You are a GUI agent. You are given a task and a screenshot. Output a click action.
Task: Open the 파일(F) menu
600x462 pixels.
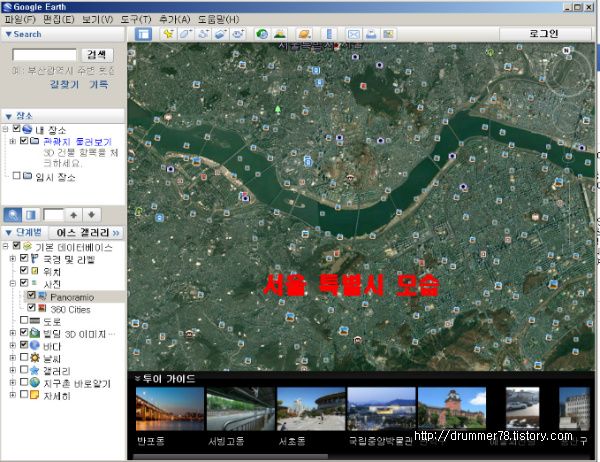20,19
